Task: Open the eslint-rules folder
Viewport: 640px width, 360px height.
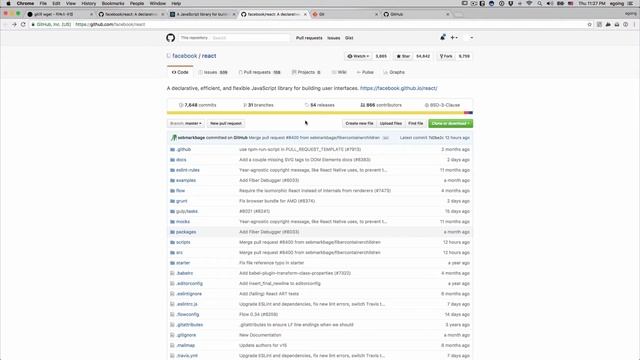Action: [188, 170]
